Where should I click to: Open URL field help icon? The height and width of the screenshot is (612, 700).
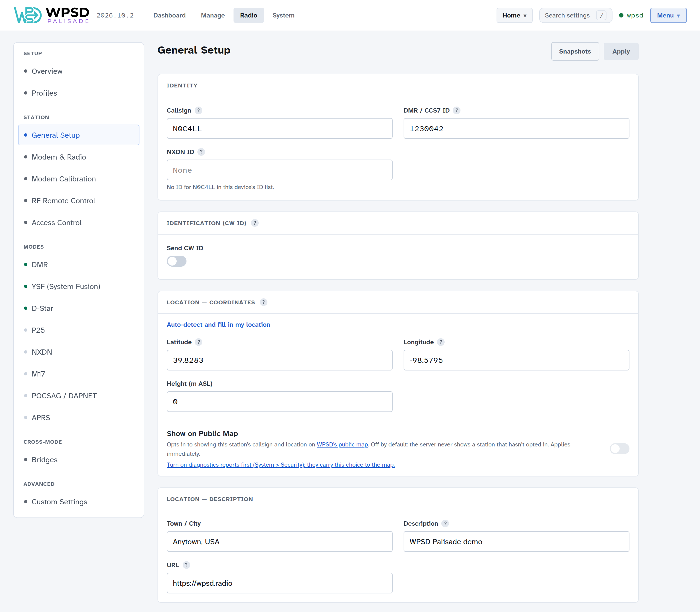tap(186, 565)
